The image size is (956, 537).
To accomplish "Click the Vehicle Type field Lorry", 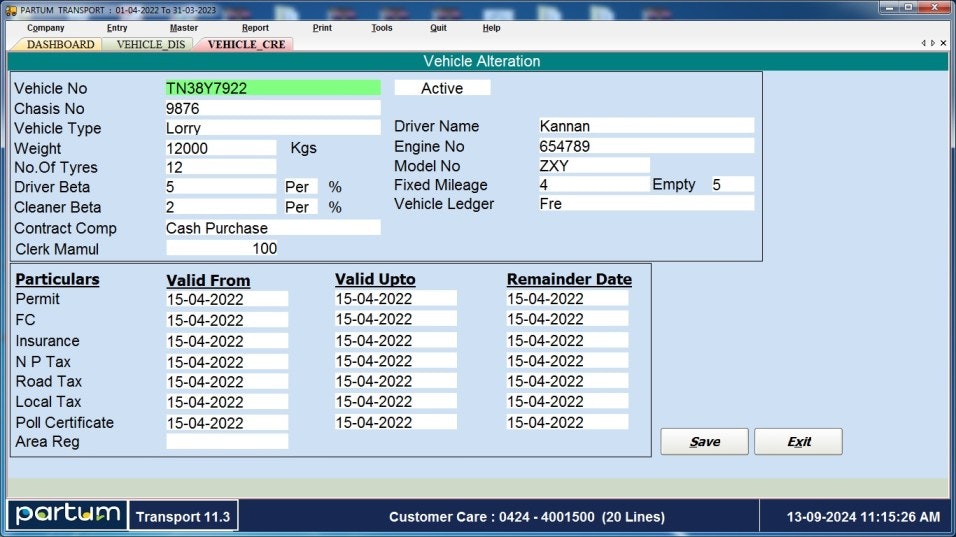I will tap(273, 127).
